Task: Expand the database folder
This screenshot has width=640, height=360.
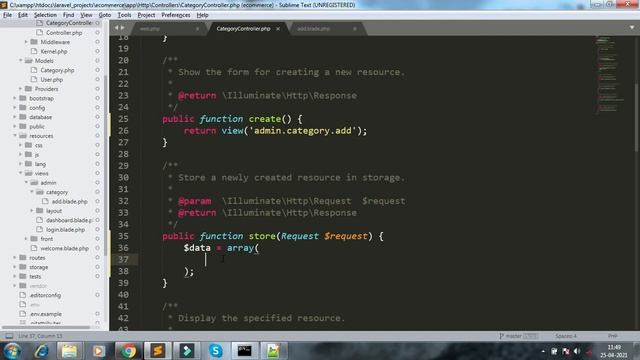Action: point(15,117)
